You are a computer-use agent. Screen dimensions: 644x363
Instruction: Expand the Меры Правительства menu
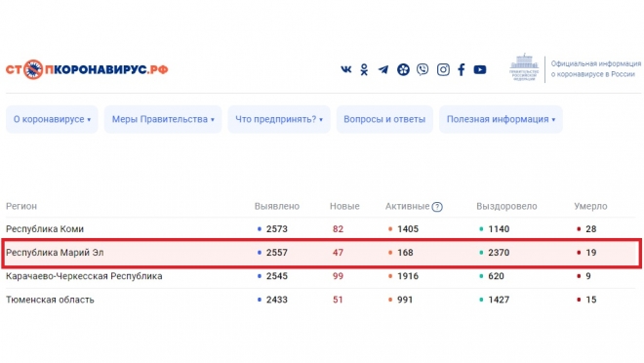163,119
